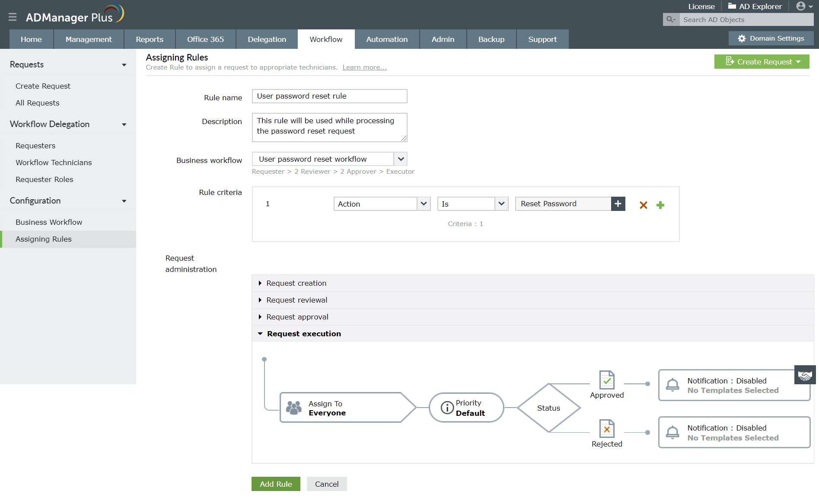Add a new criterion with the green plus icon
The image size is (819, 504).
tap(660, 205)
